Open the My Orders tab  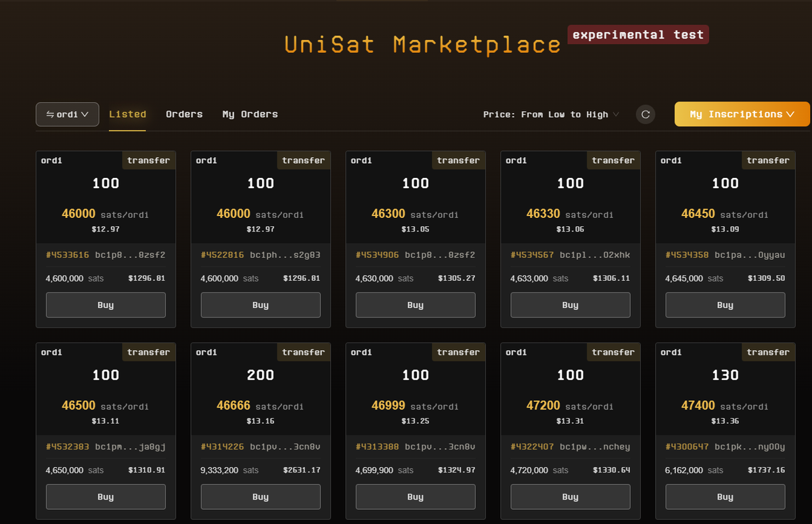coord(250,114)
